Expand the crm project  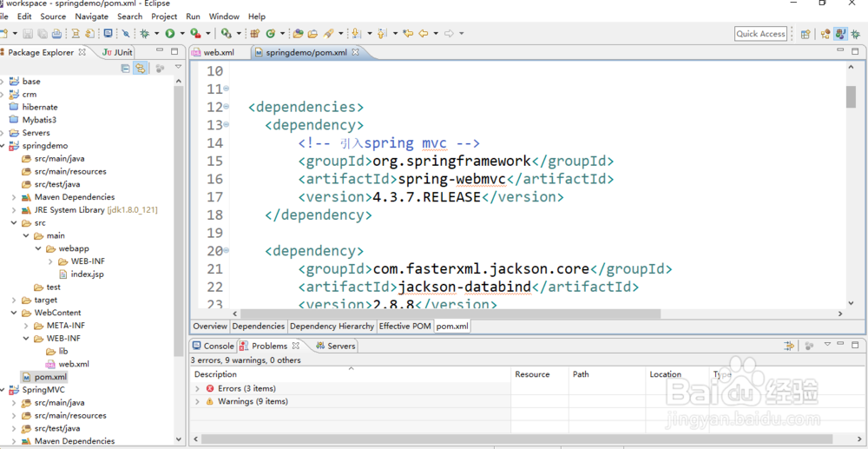point(3,94)
